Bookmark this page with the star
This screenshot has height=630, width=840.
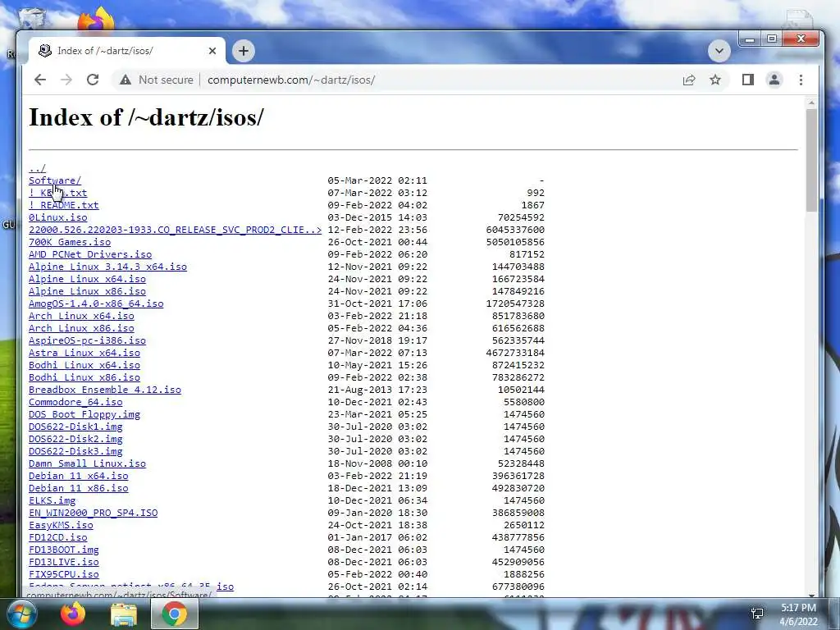715,80
